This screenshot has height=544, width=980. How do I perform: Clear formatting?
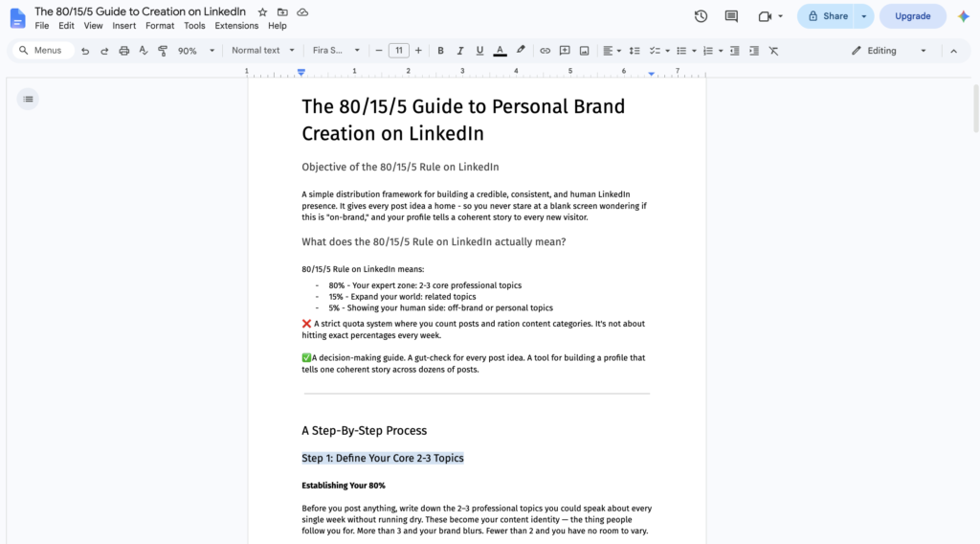pyautogui.click(x=773, y=51)
